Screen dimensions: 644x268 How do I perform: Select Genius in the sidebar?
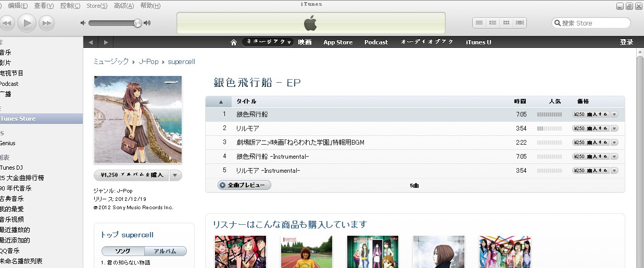pos(7,143)
